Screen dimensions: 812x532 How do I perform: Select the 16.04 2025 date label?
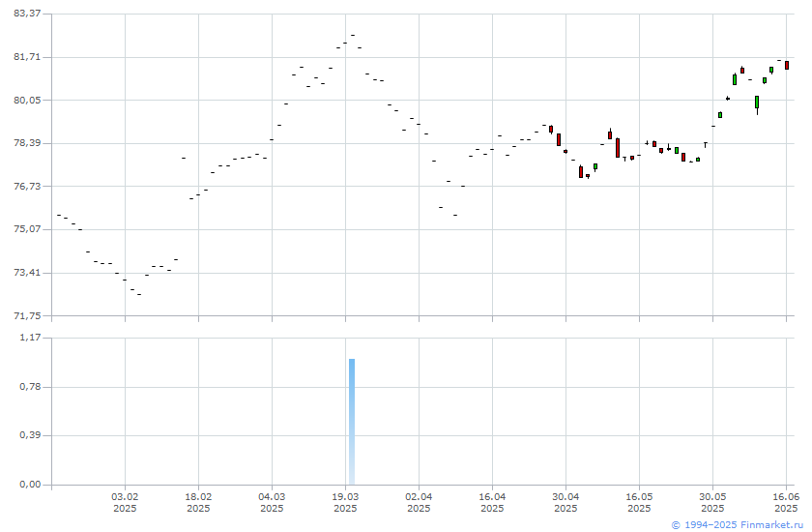coord(492,502)
